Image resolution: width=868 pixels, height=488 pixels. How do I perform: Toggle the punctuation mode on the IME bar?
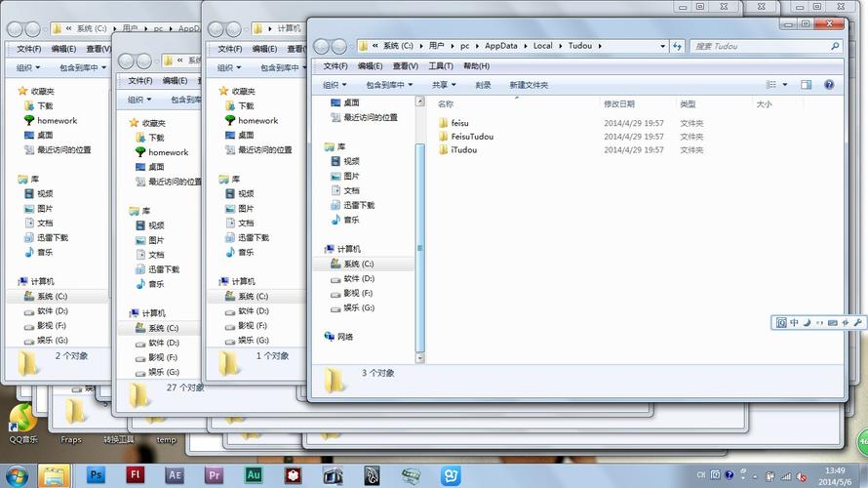click(x=820, y=322)
